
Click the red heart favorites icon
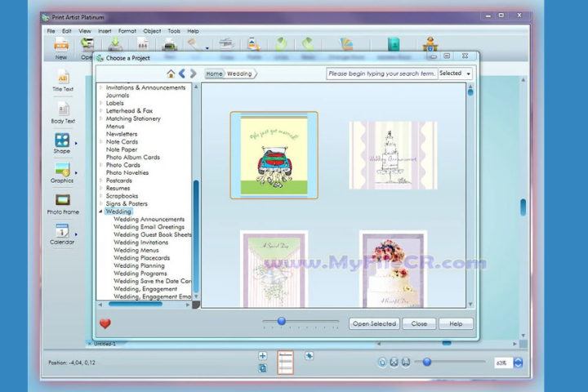(105, 323)
